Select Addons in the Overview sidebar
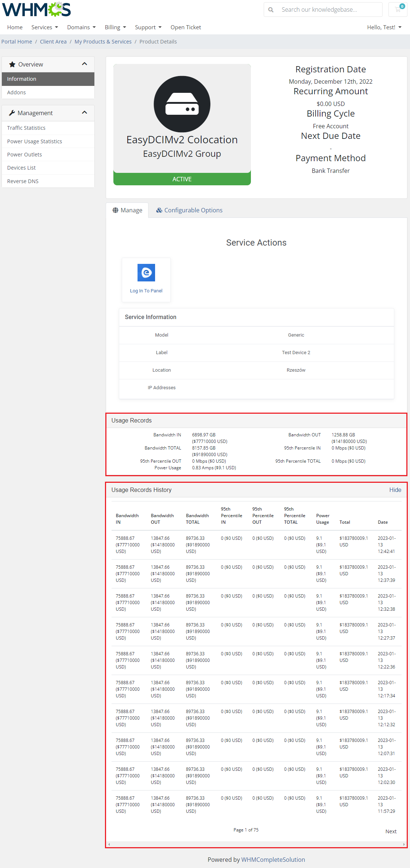Viewport: 410px width, 868px height. coord(48,92)
